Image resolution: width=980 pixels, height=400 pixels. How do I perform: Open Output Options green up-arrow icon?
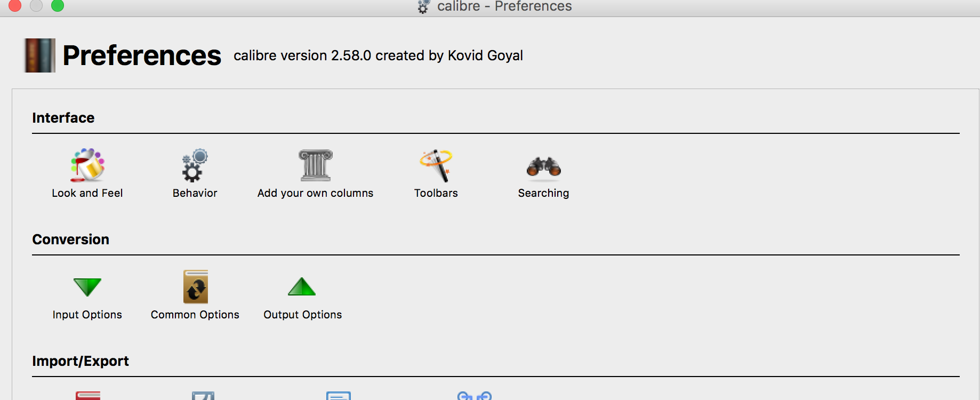tap(302, 287)
